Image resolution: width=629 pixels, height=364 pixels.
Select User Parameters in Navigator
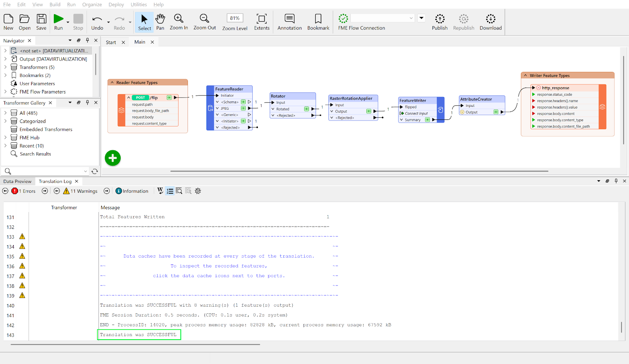coord(37,84)
